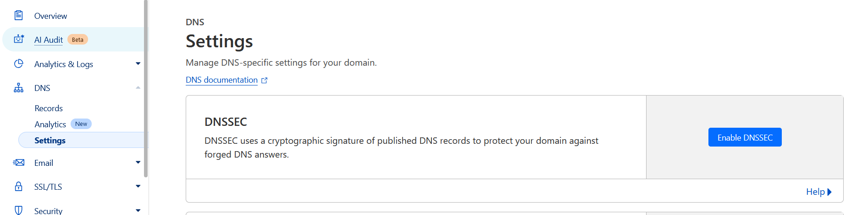
Task: Click the AI Audit robot icon
Action: coord(18,40)
